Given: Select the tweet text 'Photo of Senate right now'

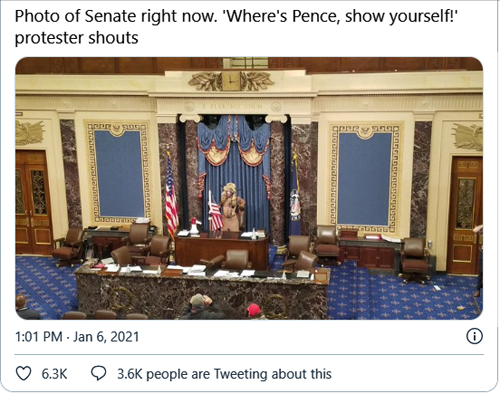Looking at the screenshot, I should coord(115,17).
